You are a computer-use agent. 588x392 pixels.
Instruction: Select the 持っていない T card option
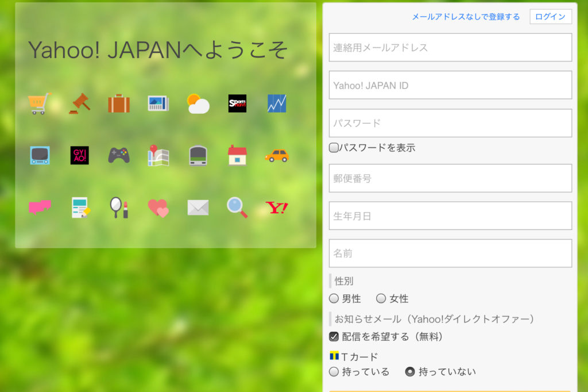[x=410, y=372]
